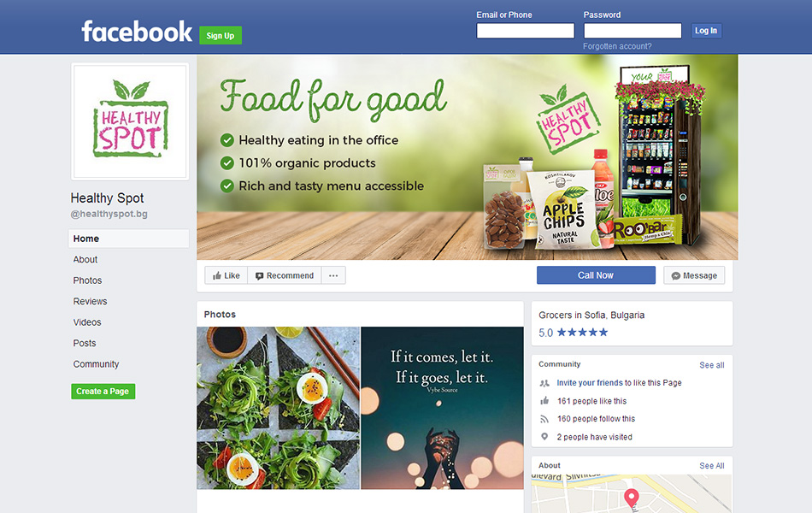Click See all in Community section
The height and width of the screenshot is (513, 812).
(711, 365)
